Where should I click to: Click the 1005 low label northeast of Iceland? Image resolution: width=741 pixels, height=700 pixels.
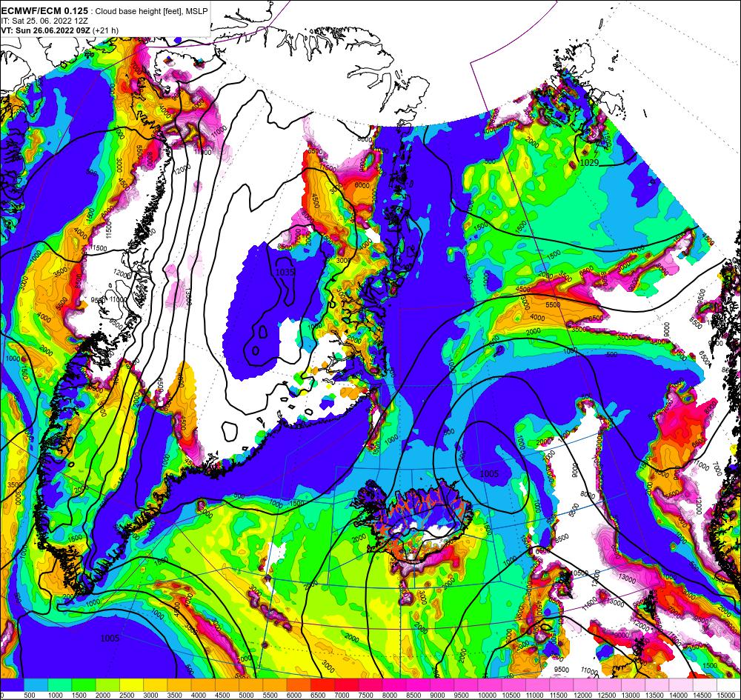(x=488, y=473)
